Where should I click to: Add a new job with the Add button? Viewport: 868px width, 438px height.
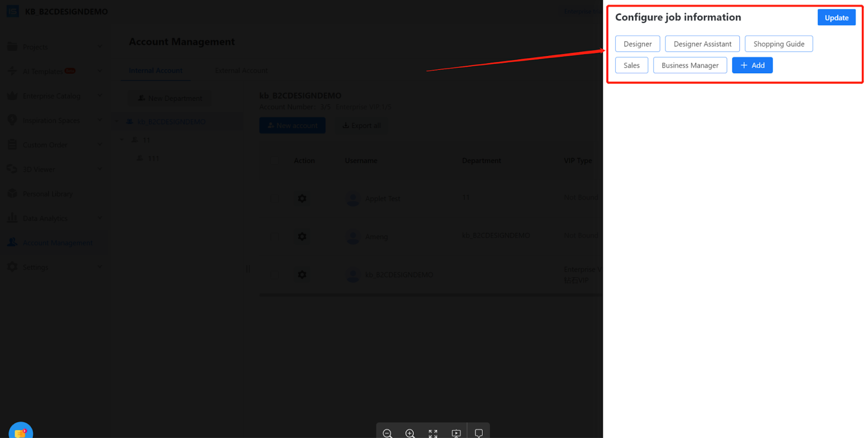click(x=752, y=65)
